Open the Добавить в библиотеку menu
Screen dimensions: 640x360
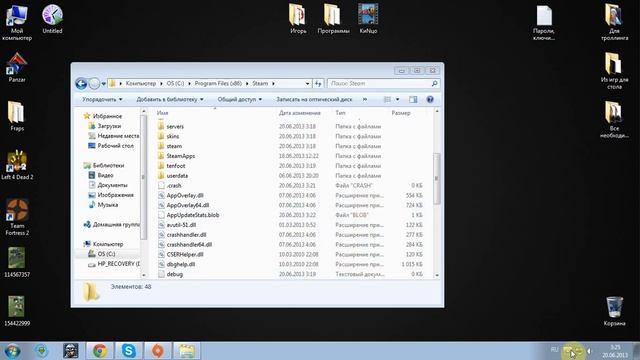tap(170, 100)
